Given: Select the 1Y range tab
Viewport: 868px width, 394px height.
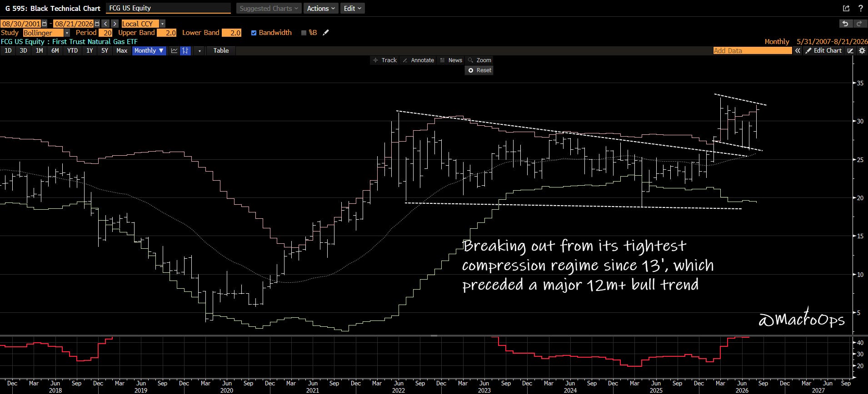Looking at the screenshot, I should point(90,51).
